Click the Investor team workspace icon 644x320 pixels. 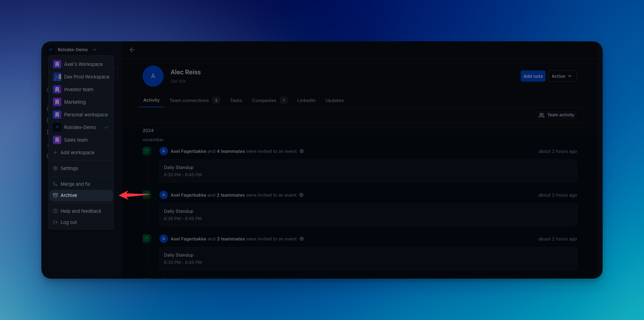click(x=57, y=89)
